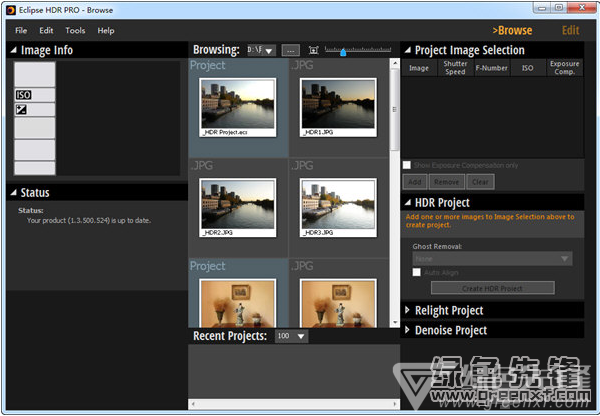The height and width of the screenshot is (416, 600).
Task: Click the Create HDR Project button
Action: (x=492, y=288)
